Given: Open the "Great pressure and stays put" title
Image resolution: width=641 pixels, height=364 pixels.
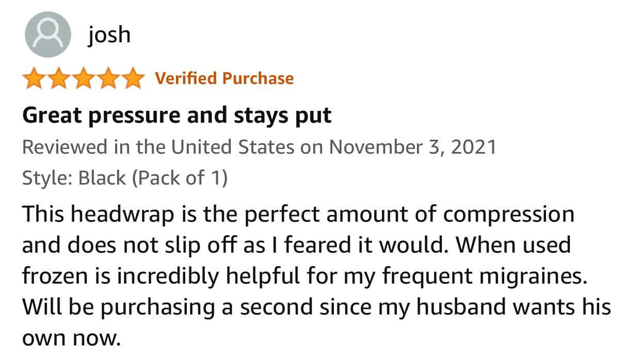Looking at the screenshot, I should click(x=177, y=115).
